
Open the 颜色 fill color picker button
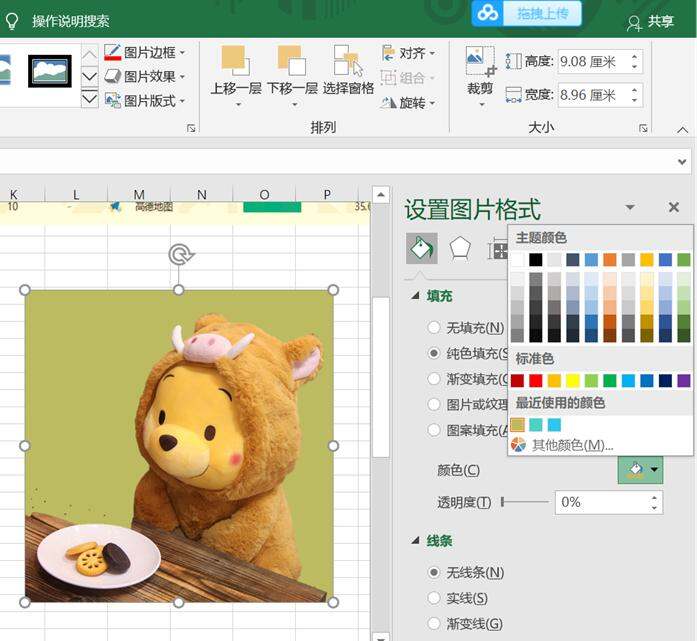click(x=640, y=470)
